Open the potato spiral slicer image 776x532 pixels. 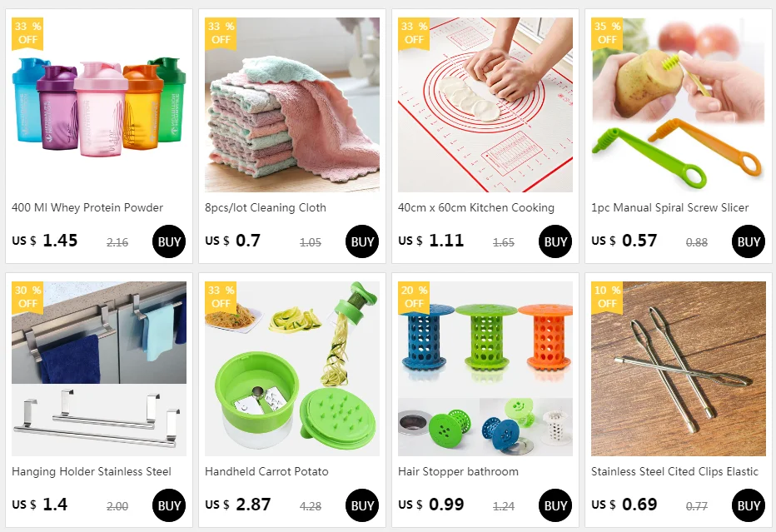[x=678, y=105]
